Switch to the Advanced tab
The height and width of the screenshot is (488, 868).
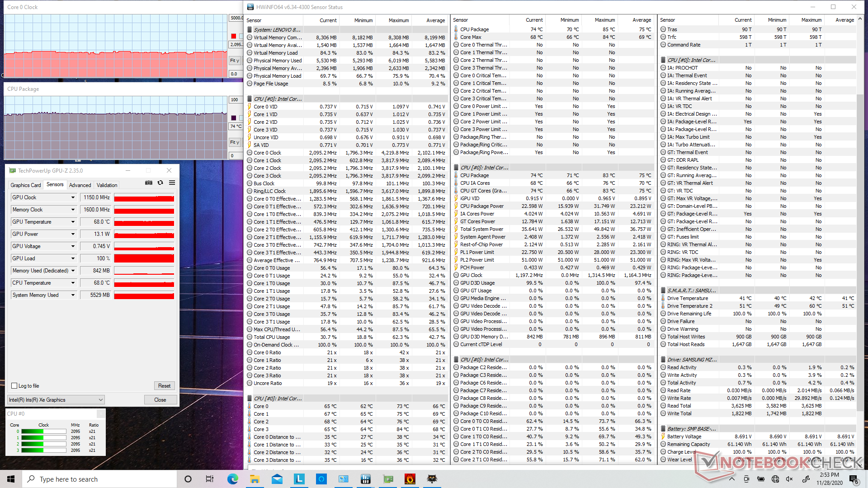coord(80,185)
